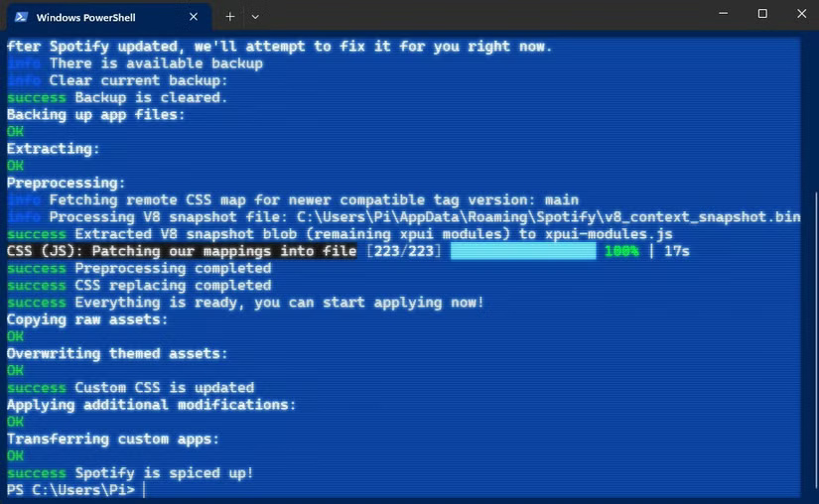Screen dimensions: 819x504
Task: Close the Windows PowerShell tab
Action: coord(194,17)
